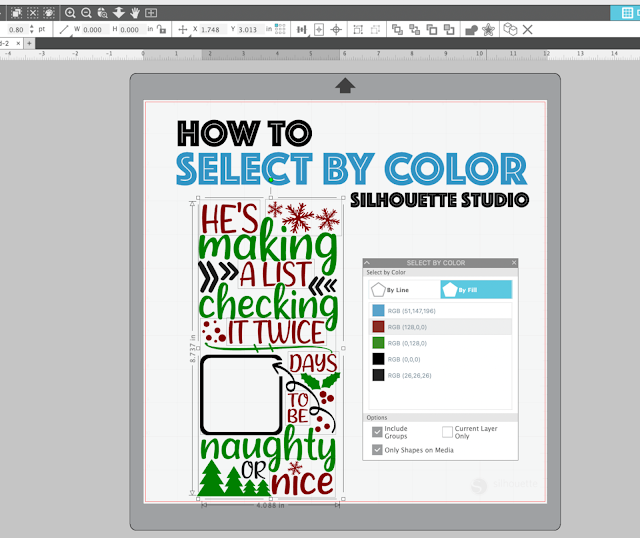Zoom out with the magnifier minus icon
The width and height of the screenshot is (640, 538).
click(x=86, y=13)
